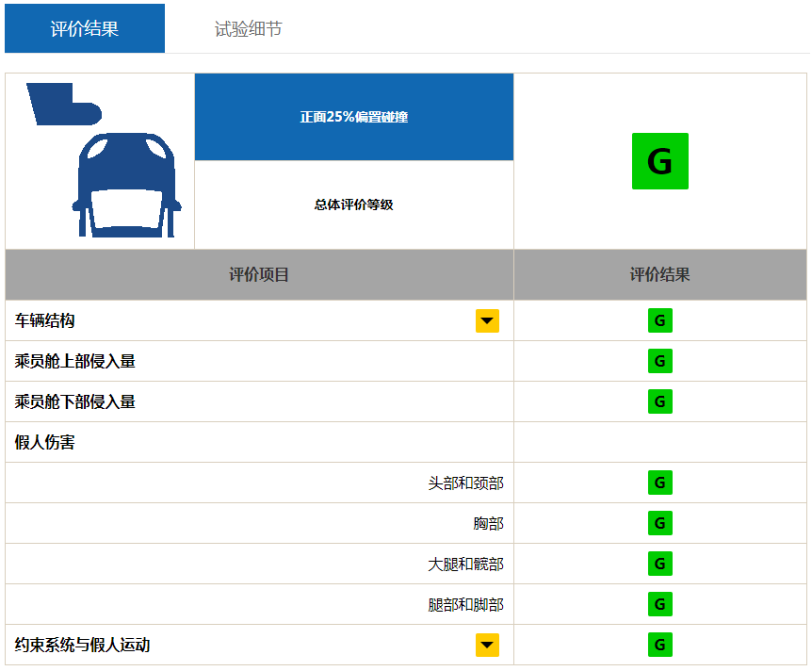The width and height of the screenshot is (812, 671).
Task: Click the 总体评价等级 label
Action: 354,205
